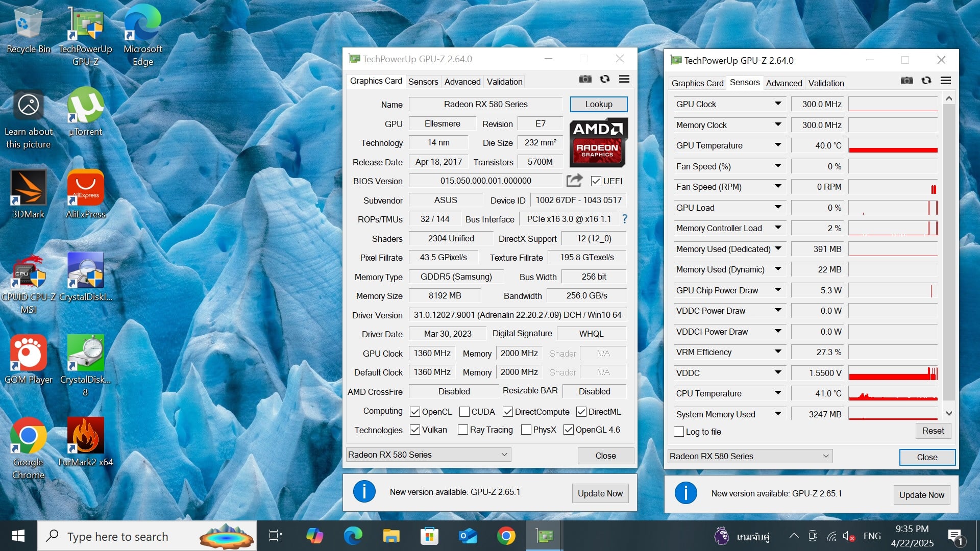Open File Explorer from taskbar

[391, 536]
